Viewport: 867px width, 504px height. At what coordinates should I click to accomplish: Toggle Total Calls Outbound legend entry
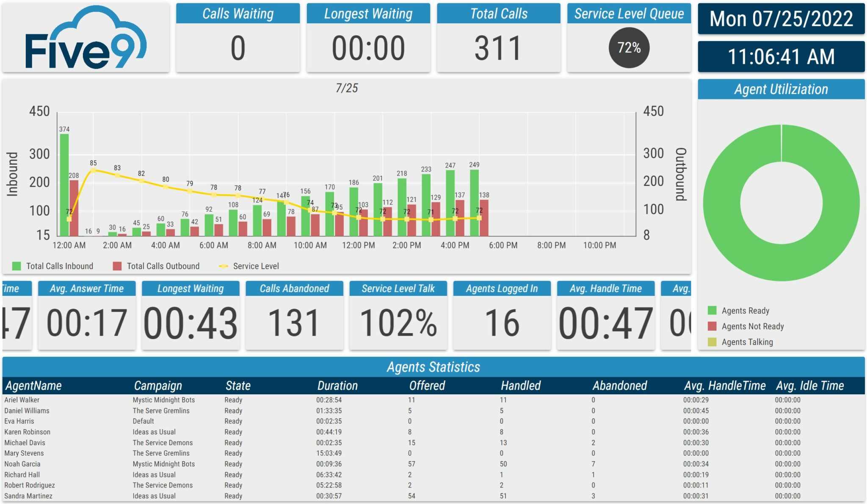[163, 266]
